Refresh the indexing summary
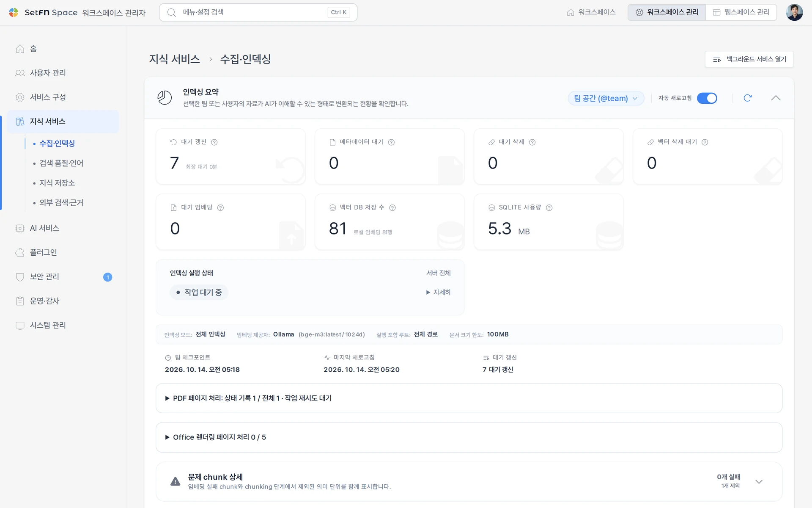This screenshot has height=508, width=812. (748, 98)
